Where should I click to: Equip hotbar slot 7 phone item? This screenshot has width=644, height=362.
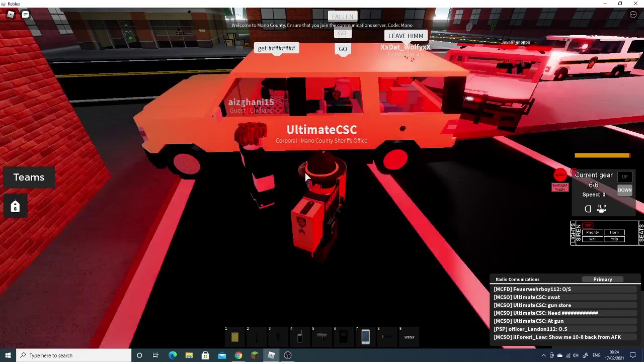click(x=365, y=337)
